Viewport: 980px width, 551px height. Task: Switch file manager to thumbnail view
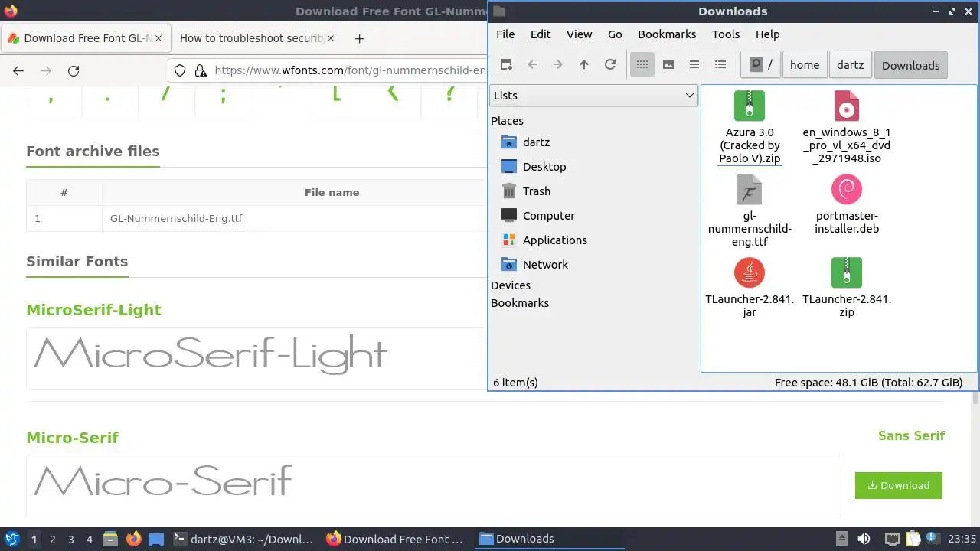(668, 65)
